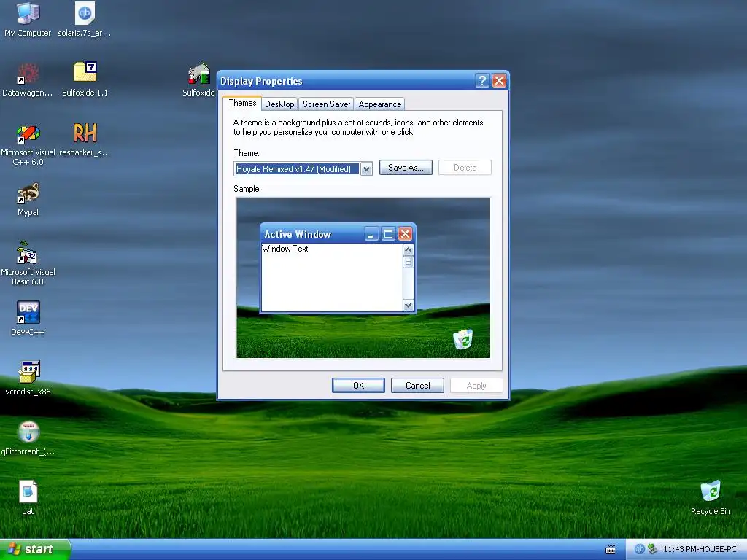Close the Display Properties dialog

pyautogui.click(x=499, y=80)
